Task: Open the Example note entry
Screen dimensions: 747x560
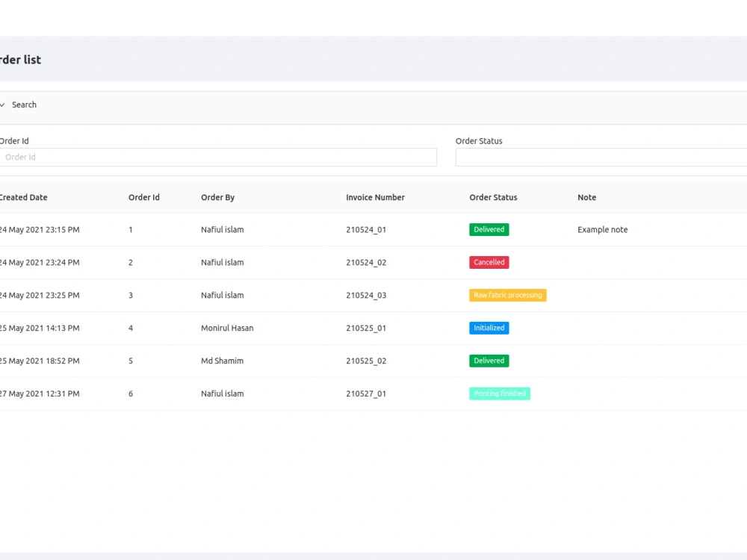Action: click(602, 229)
